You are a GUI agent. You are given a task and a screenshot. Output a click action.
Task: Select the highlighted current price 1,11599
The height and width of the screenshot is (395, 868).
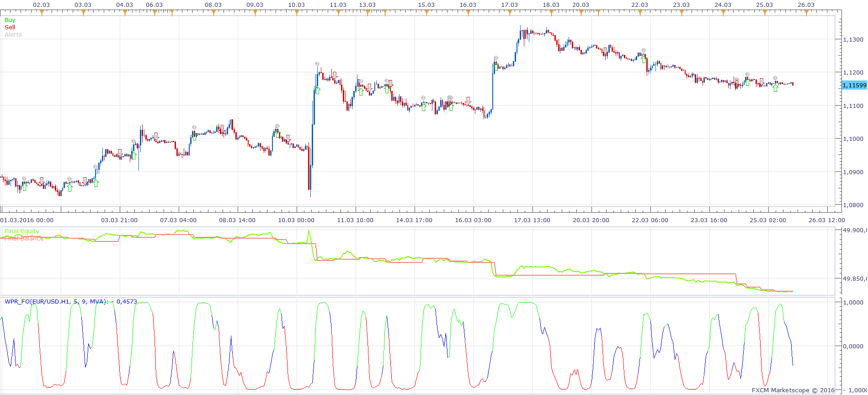coord(854,85)
